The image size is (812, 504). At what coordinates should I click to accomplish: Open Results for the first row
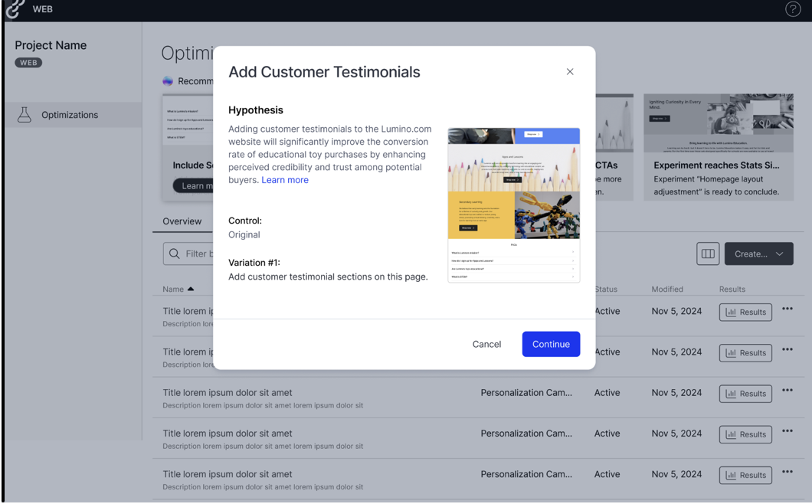pos(745,313)
